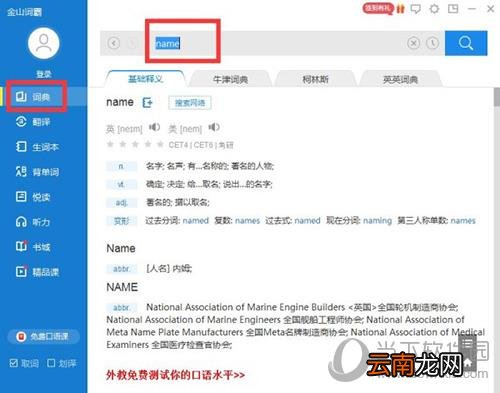Image resolution: width=500 pixels, height=393 pixels.
Task: Clear the search box with the X icon
Action: (x=413, y=43)
